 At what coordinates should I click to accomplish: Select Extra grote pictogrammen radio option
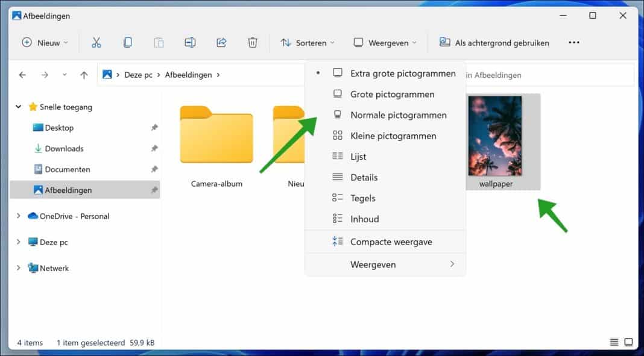tap(403, 73)
